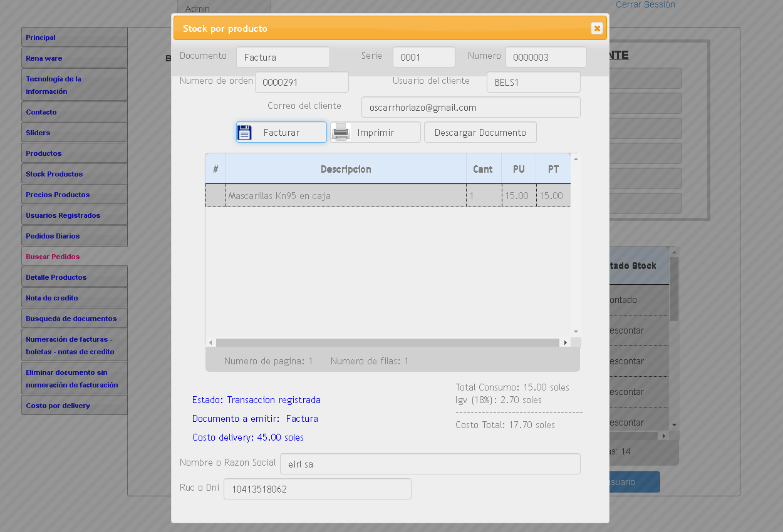Close the Stock por producto dialog
The width and height of the screenshot is (783, 532).
pyautogui.click(x=596, y=28)
